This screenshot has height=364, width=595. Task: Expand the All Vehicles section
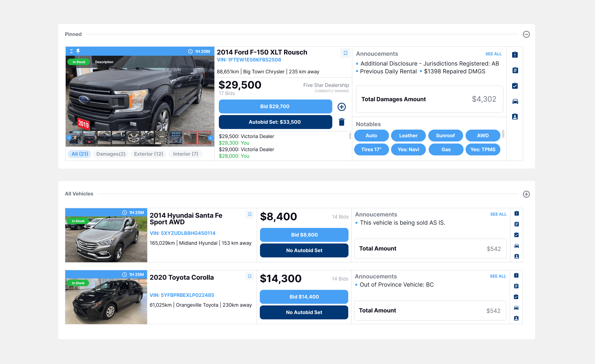click(526, 194)
